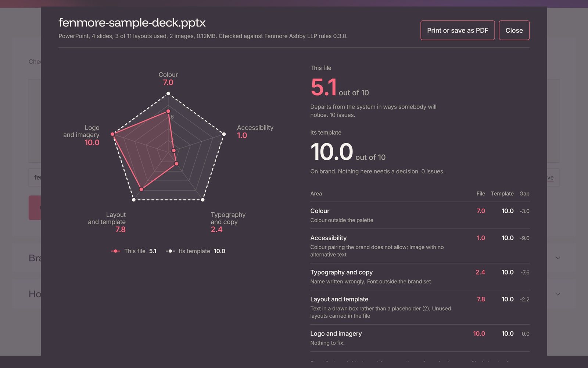Image resolution: width=588 pixels, height=368 pixels.
Task: Click 'Colour outside the palette' description
Action: tap(342, 220)
